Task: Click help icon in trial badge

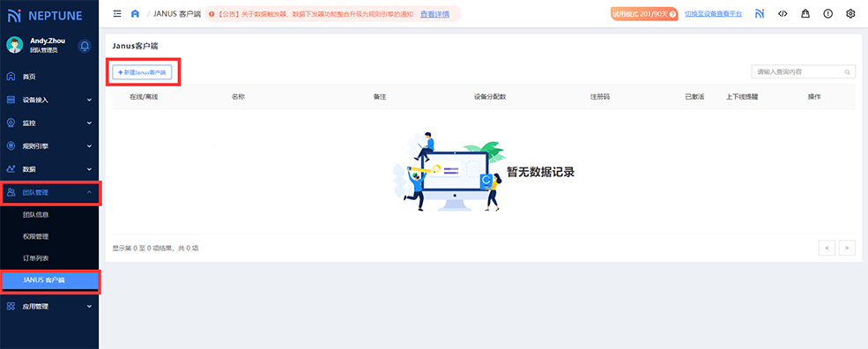Action: point(672,14)
